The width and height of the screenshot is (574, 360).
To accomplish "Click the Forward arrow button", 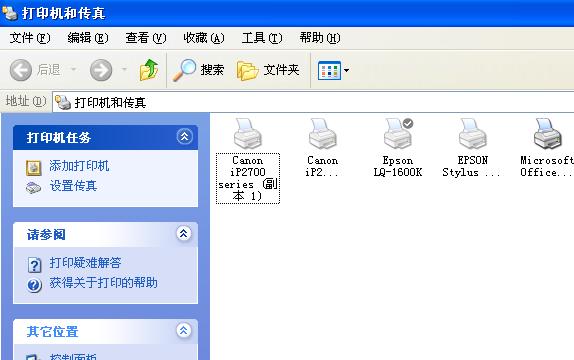I will [x=101, y=70].
